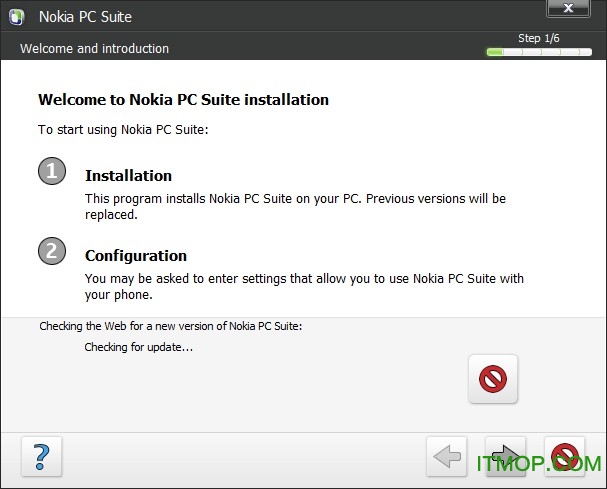Proceed to next step with right arrow
Viewport: 607px width, 489px height.
click(506, 457)
